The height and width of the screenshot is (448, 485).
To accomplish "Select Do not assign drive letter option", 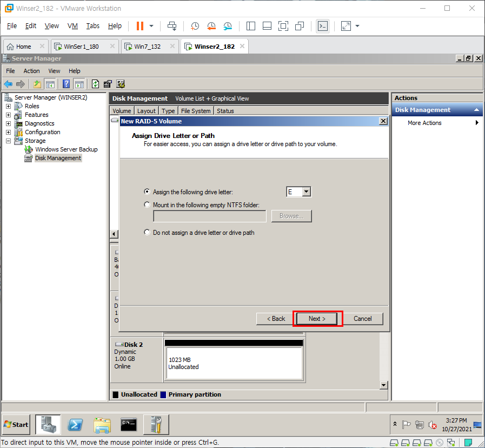I will click(x=147, y=232).
